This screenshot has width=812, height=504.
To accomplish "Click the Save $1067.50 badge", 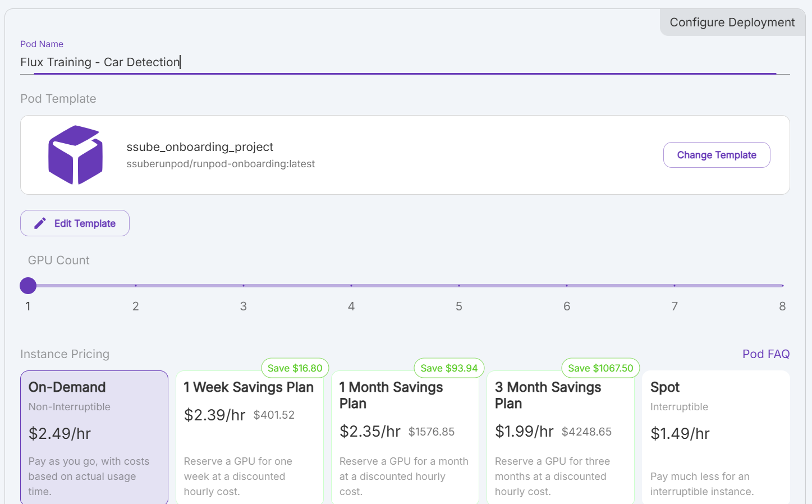I will 600,368.
